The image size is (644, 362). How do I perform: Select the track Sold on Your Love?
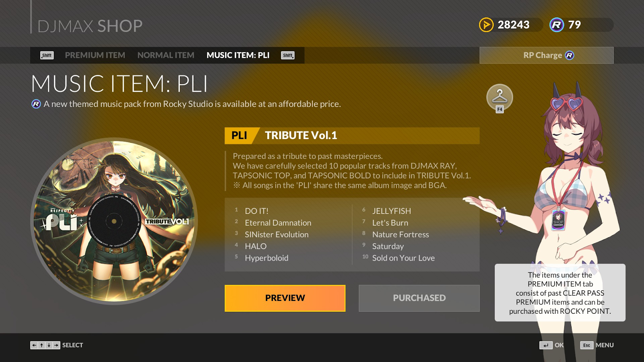coord(403,258)
